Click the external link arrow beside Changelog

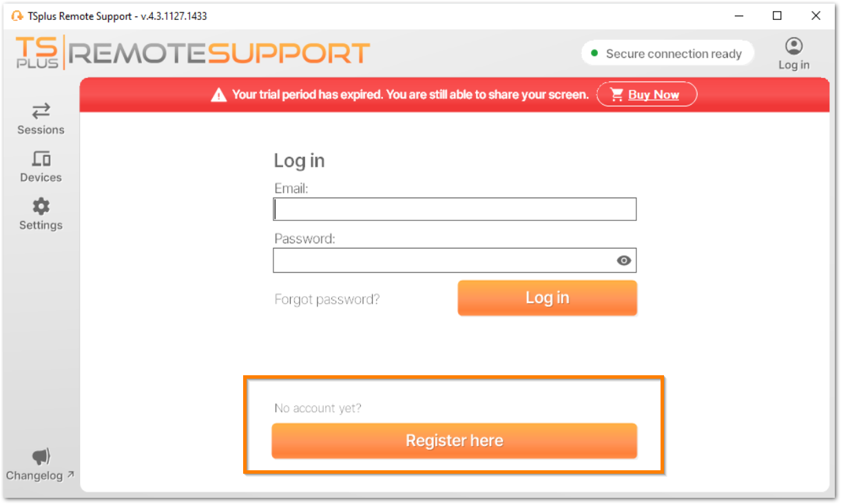[70, 474]
